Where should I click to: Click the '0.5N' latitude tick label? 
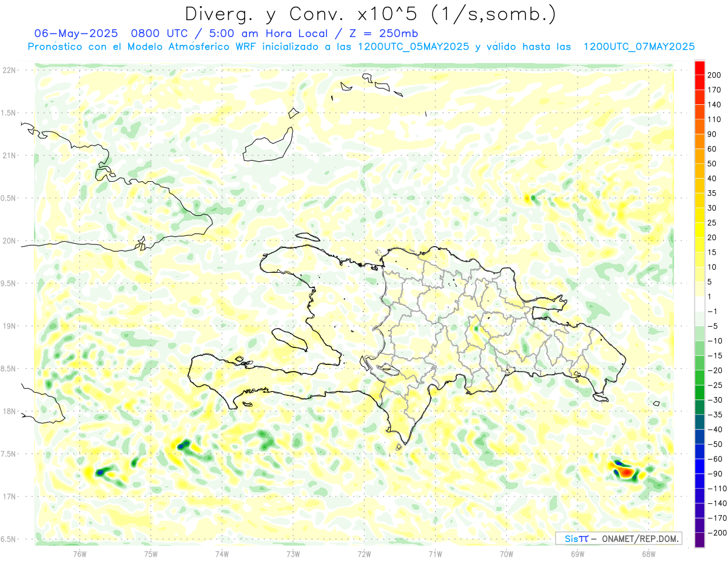click(x=9, y=198)
